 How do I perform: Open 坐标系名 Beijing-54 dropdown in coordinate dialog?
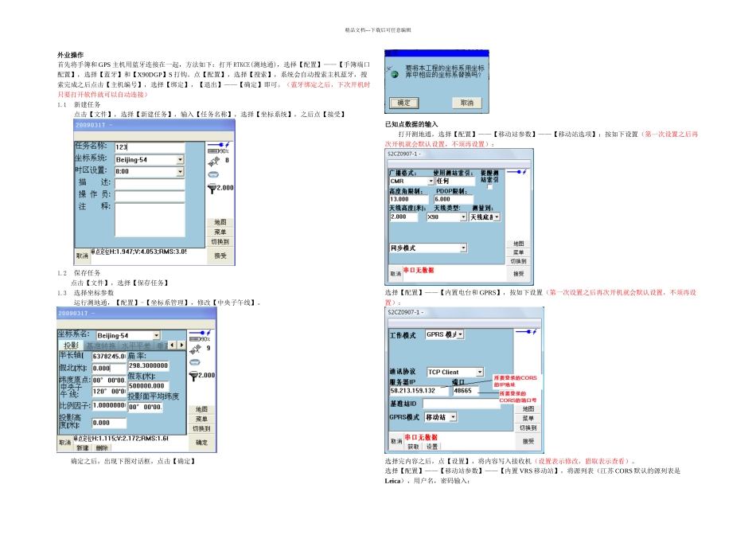pyautogui.click(x=157, y=335)
